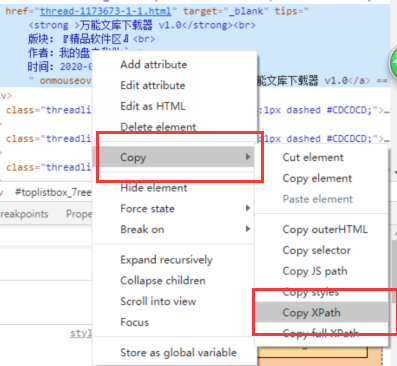The image size is (397, 366).
Task: Choose Add attribute in context menu
Action: coord(153,64)
